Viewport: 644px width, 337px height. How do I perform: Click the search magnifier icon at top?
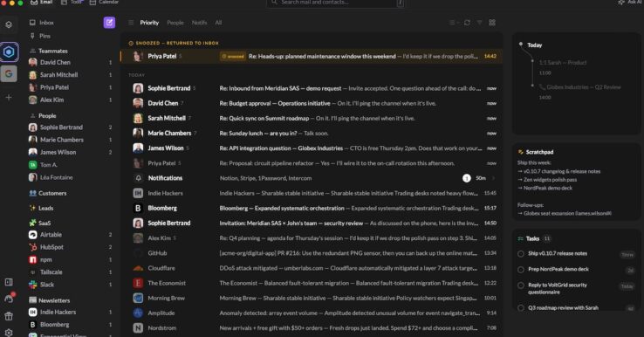pos(274,3)
